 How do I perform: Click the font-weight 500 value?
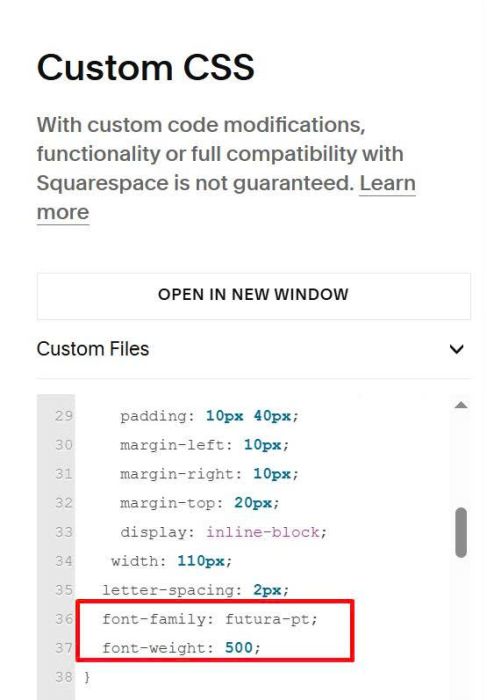click(238, 647)
